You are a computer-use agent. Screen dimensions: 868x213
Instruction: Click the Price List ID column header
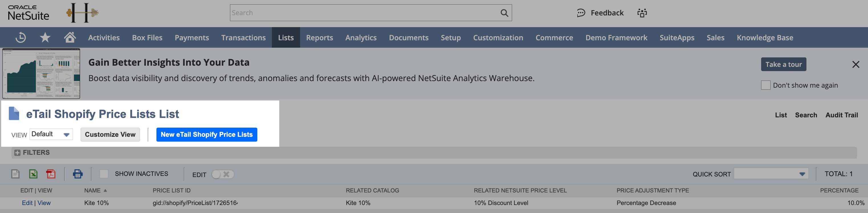point(172,190)
